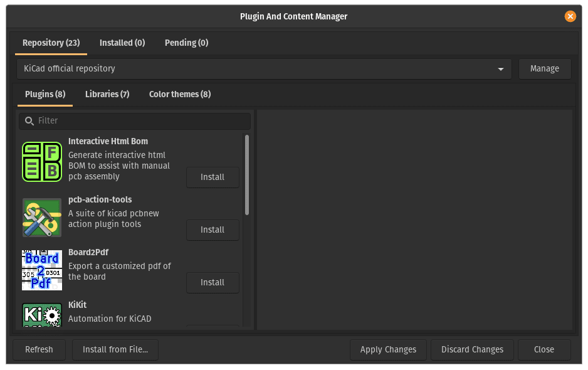This screenshot has width=588, height=370.
Task: Click the Manage repositories button
Action: click(544, 68)
